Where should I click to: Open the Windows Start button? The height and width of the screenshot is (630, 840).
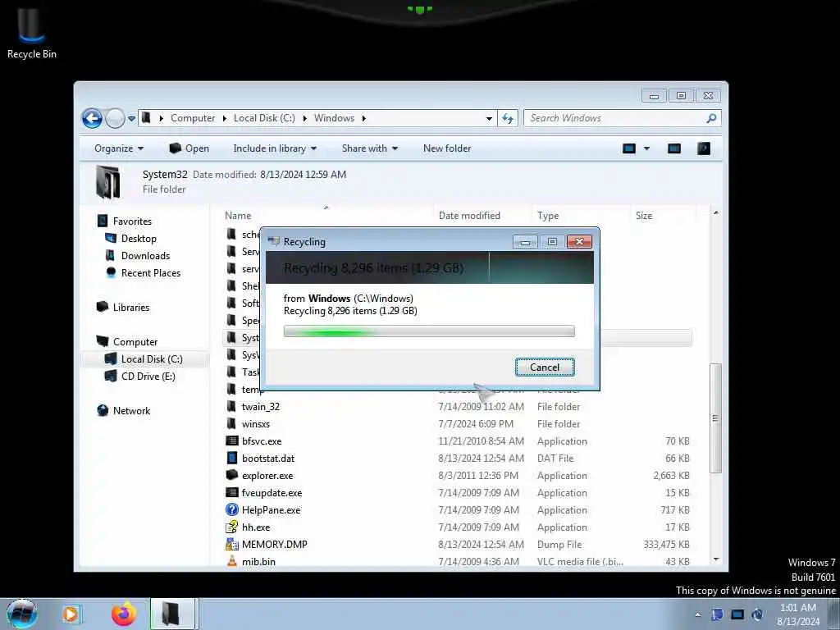21,614
